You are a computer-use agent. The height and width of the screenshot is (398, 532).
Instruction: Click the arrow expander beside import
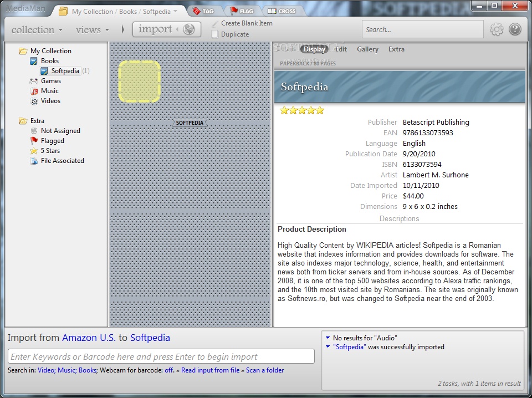[x=123, y=29]
